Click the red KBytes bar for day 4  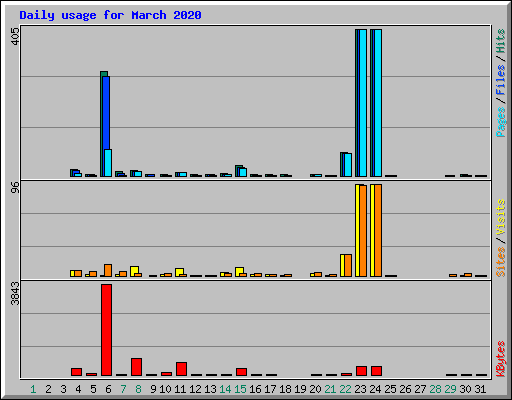pos(77,372)
